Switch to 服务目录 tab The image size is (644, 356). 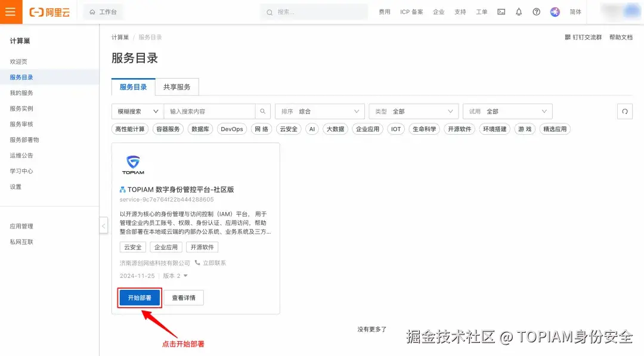coord(133,87)
